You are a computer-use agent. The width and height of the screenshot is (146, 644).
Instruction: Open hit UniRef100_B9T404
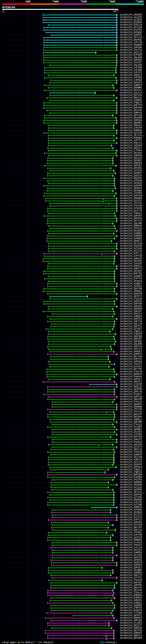point(131,95)
